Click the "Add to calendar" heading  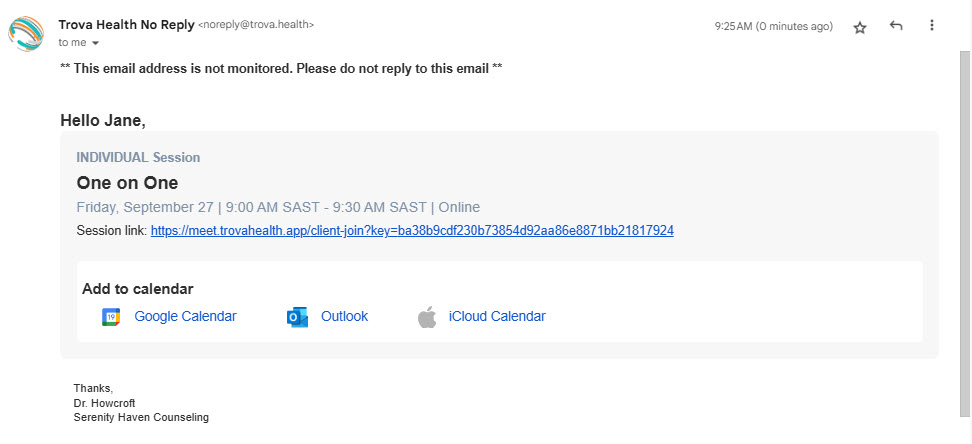pyautogui.click(x=138, y=289)
